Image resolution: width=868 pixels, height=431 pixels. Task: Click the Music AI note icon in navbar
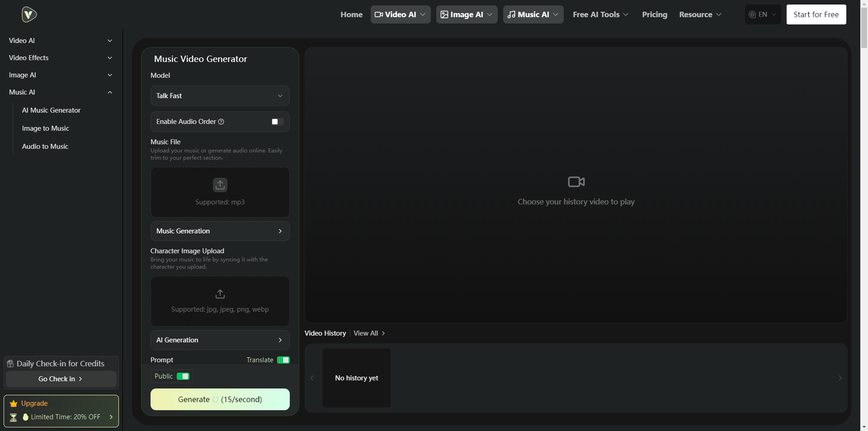click(512, 14)
